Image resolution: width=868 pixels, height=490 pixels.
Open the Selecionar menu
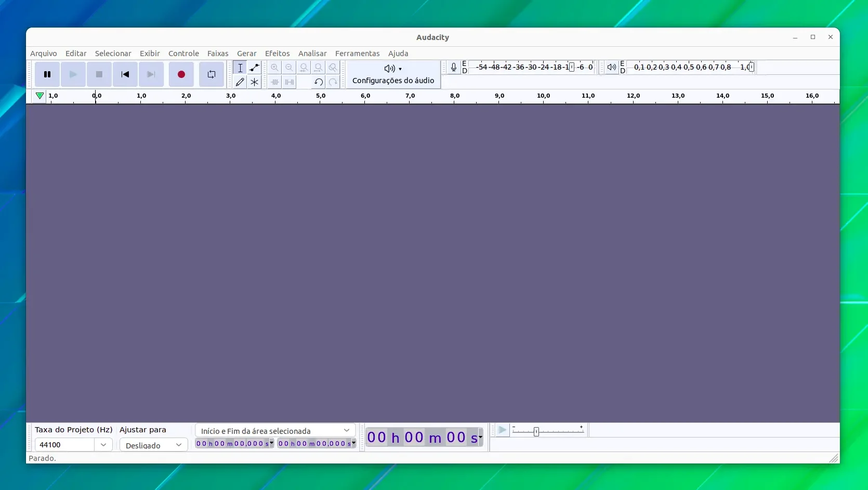[113, 54]
